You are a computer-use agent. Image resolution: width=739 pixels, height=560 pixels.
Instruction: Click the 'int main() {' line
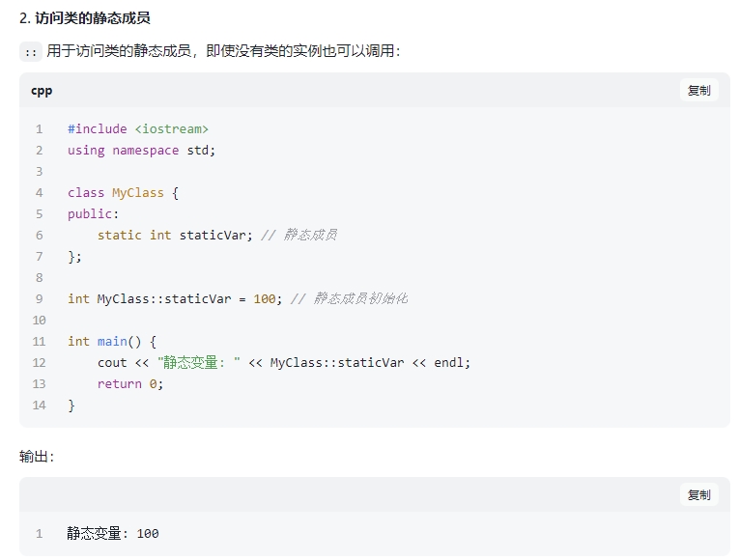point(112,341)
